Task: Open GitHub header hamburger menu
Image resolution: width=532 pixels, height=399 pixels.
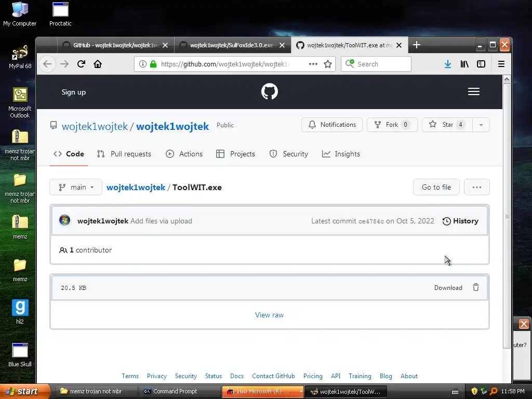Action: pyautogui.click(x=474, y=91)
